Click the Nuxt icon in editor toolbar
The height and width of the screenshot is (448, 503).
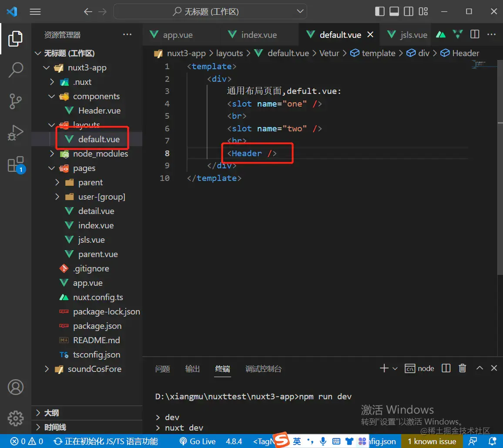point(441,34)
